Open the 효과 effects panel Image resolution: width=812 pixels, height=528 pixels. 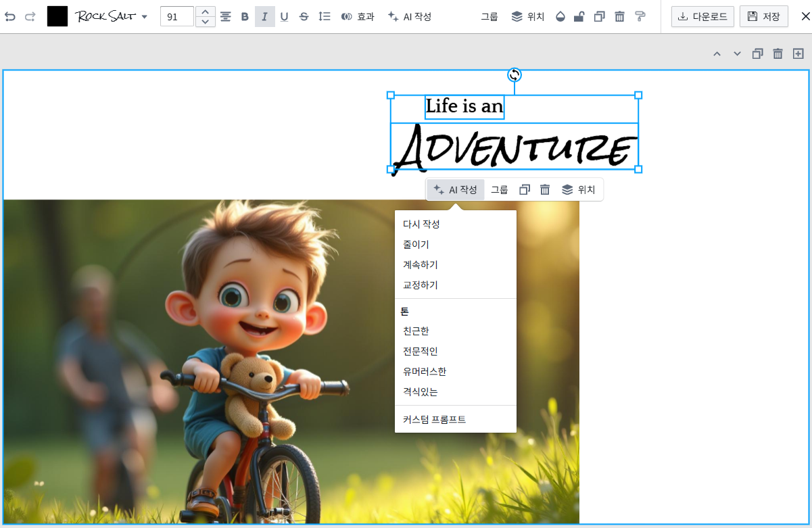pos(358,16)
